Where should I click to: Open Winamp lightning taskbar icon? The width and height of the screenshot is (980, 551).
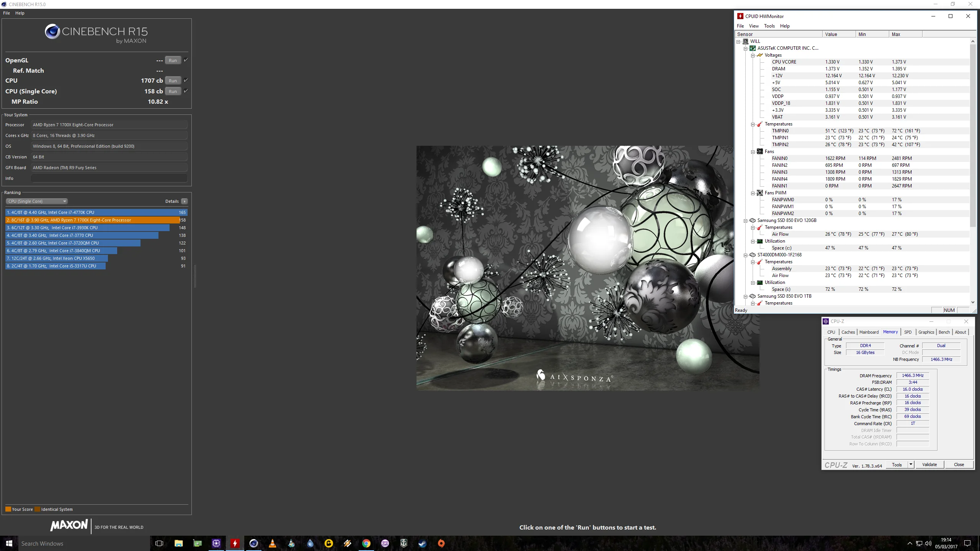tap(348, 543)
